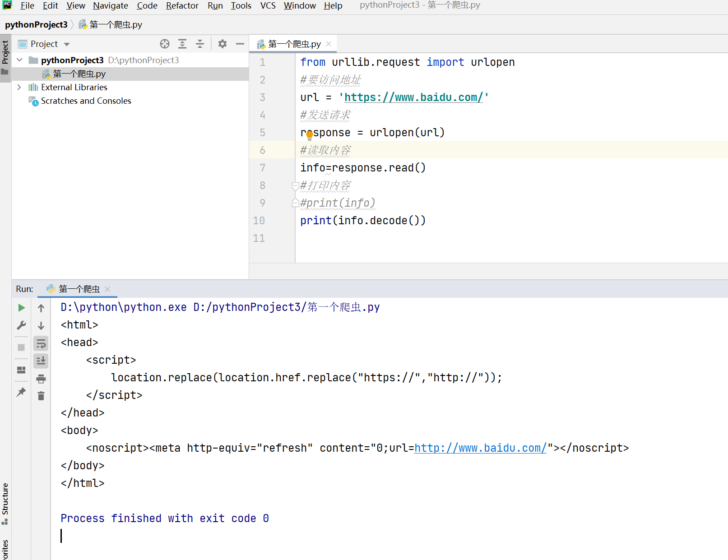728x560 pixels.
Task: Open the Edit menu
Action: [50, 5]
